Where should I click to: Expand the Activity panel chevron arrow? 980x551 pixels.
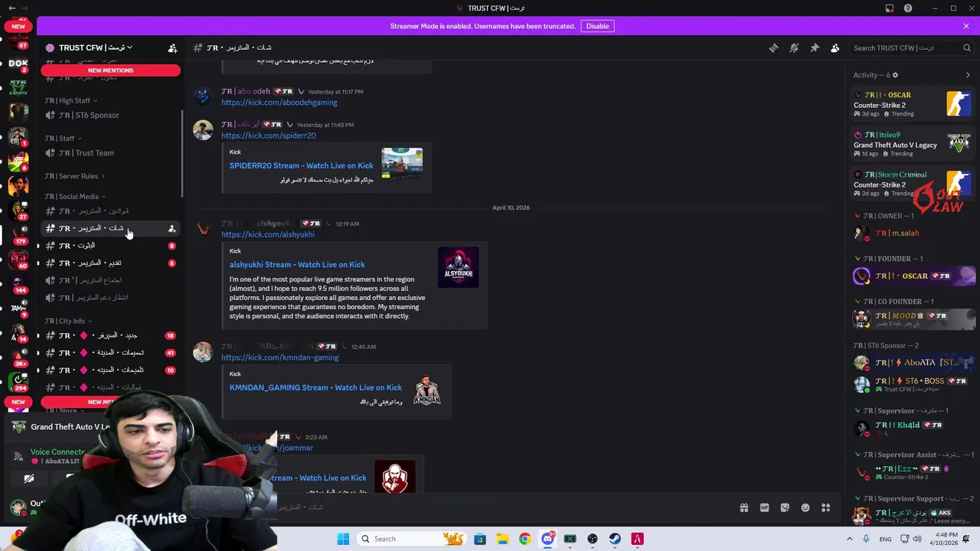968,75
